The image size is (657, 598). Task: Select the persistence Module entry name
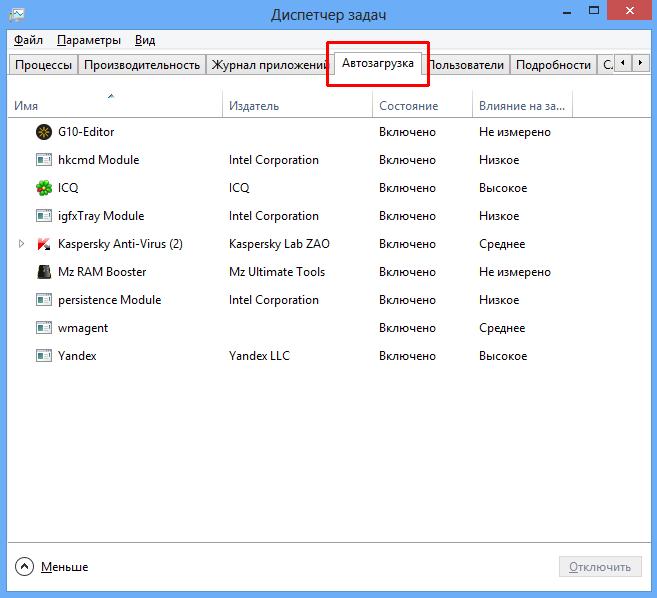click(x=109, y=300)
